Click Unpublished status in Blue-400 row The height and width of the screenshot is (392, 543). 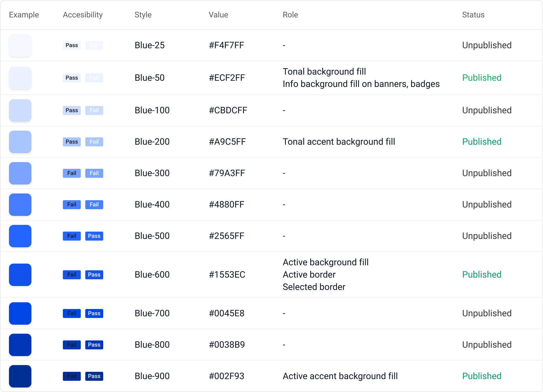click(x=487, y=205)
